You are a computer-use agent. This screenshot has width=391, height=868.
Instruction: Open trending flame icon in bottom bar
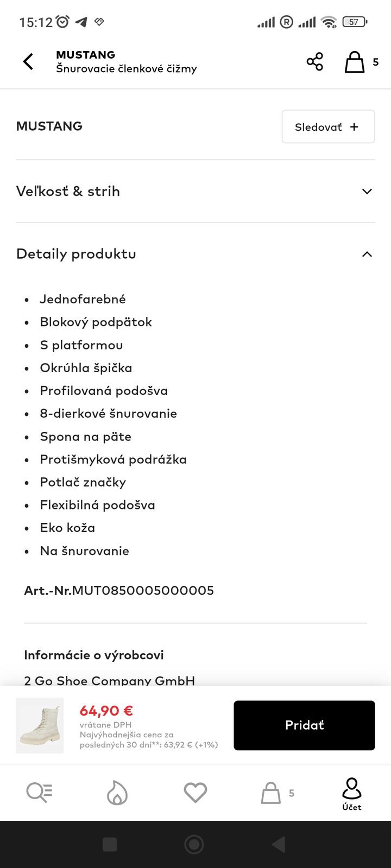point(117,793)
